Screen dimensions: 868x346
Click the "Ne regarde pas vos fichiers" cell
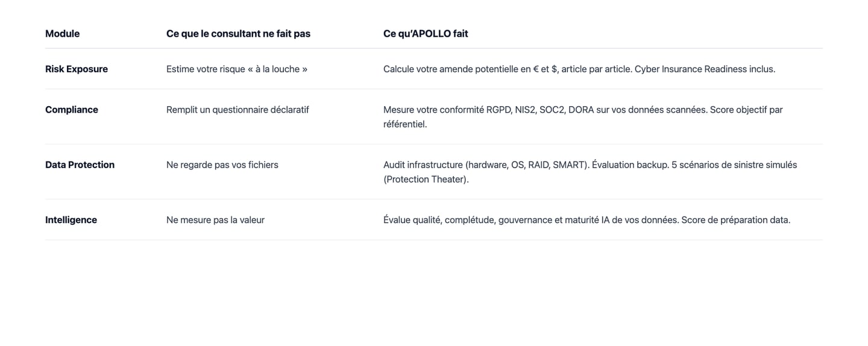(x=222, y=165)
